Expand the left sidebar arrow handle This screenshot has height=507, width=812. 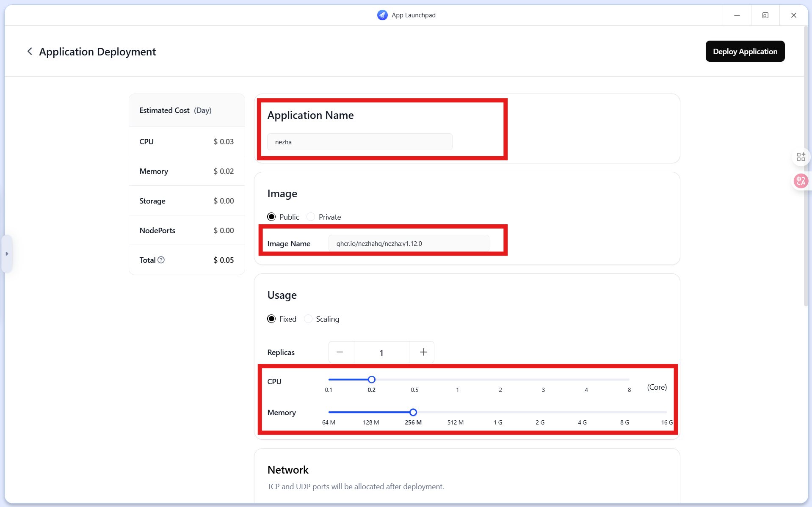coord(7,254)
